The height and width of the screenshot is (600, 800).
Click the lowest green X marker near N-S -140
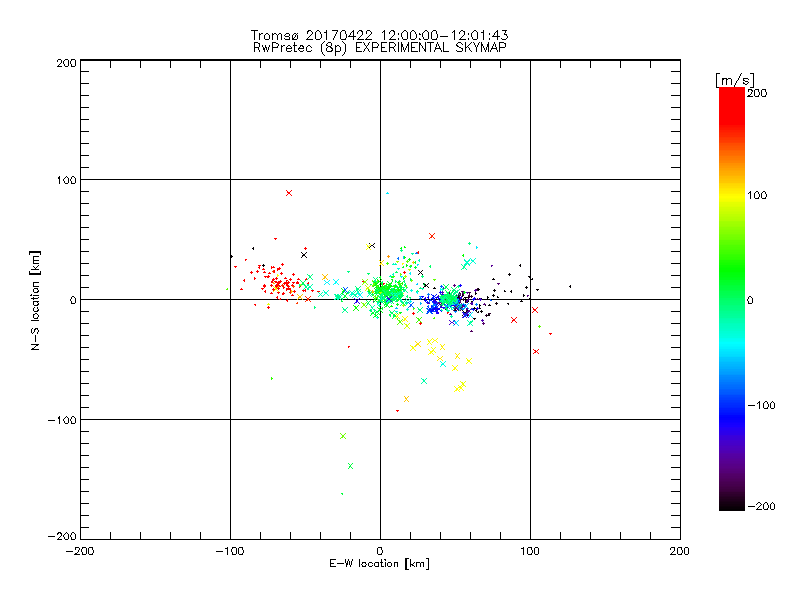pyautogui.click(x=350, y=466)
